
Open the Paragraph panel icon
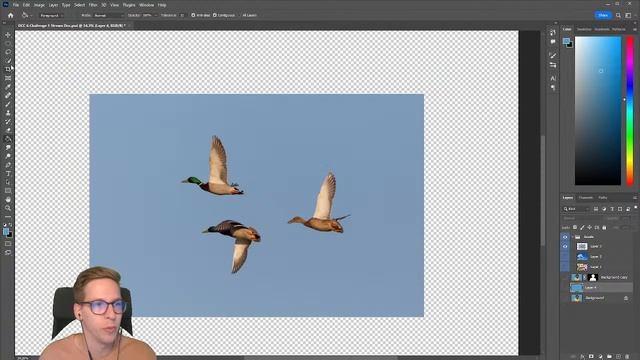tap(553, 87)
